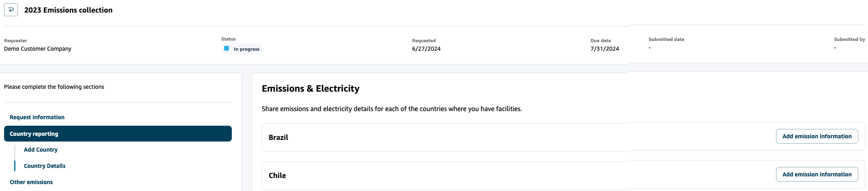This screenshot has height=191, width=868.
Task: Click the blue In progress status icon
Action: click(x=227, y=49)
